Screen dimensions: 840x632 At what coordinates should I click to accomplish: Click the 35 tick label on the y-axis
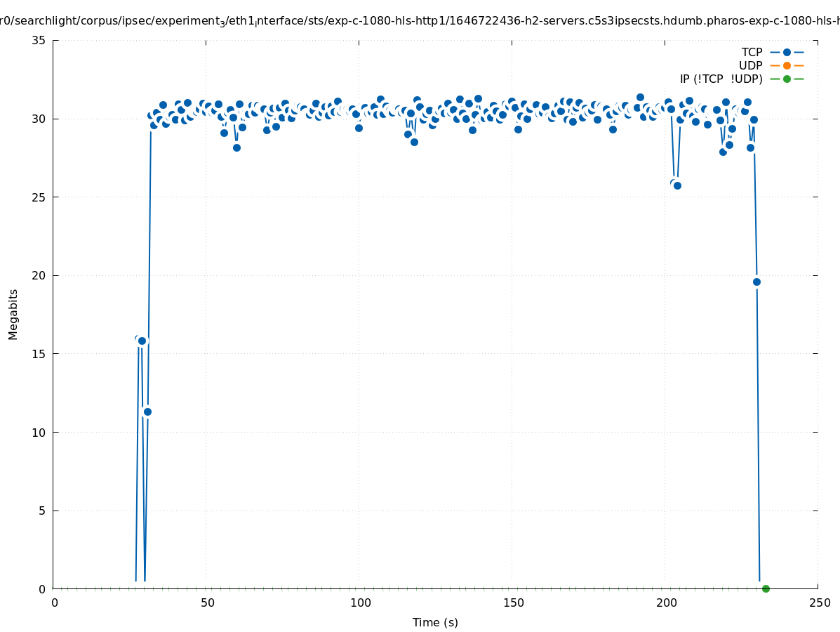39,40
